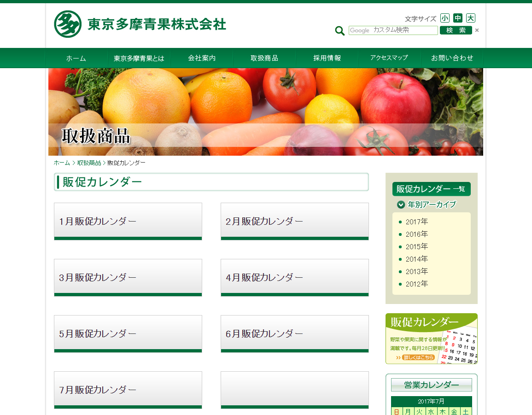Open the ホーム navigation menu item
The width and height of the screenshot is (532, 415).
tap(76, 58)
